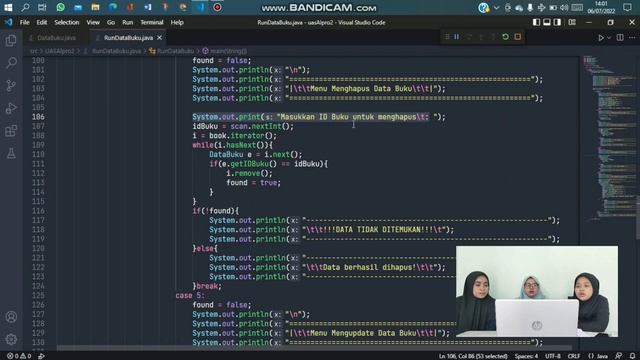Open errors and warnings in the status bar
640x360 pixels.
[x=19, y=356]
